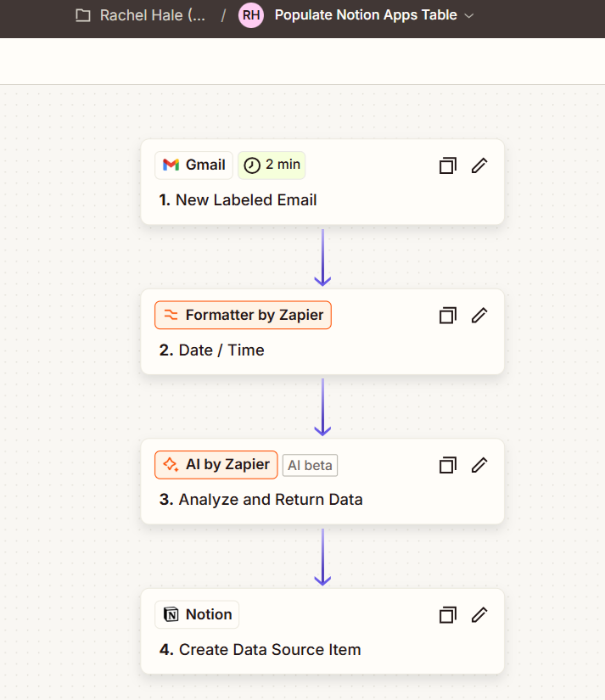The height and width of the screenshot is (700, 605).
Task: Rename the Formatter step with pencil icon
Action: (479, 316)
